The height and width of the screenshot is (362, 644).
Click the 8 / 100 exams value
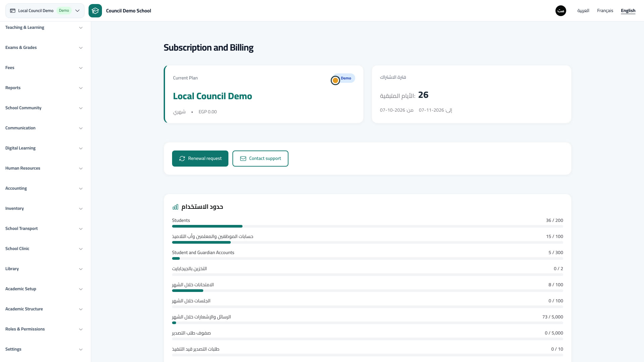[556, 285]
